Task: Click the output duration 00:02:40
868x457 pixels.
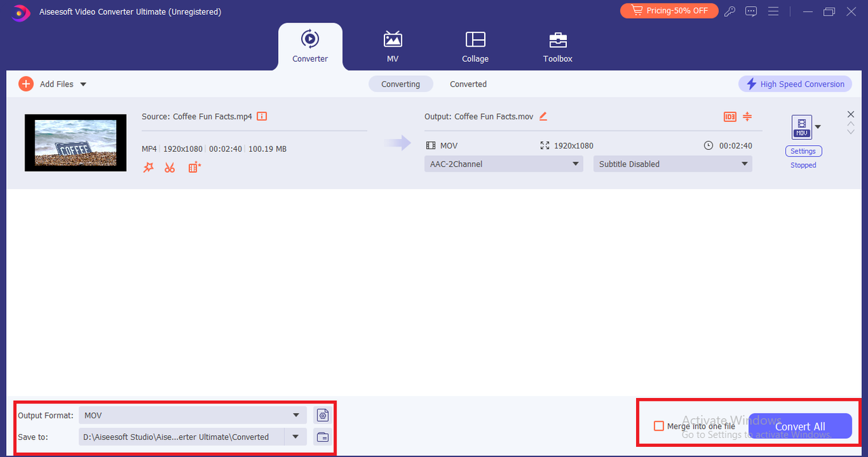Action: click(736, 146)
